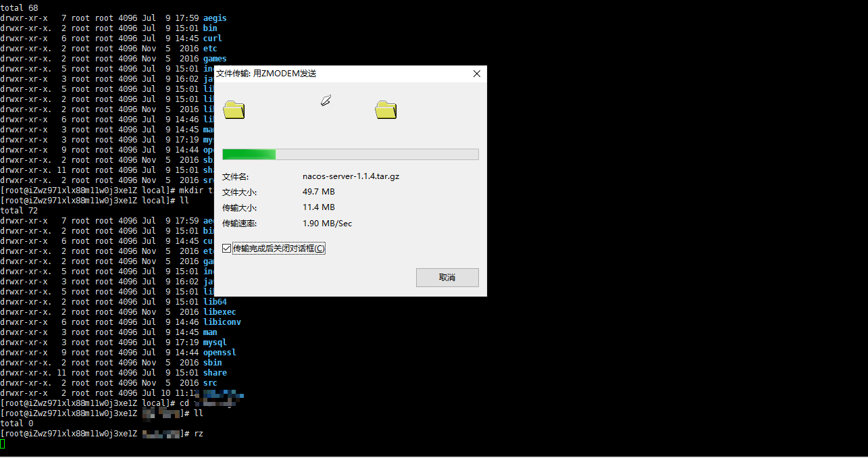
Task: Click the lib64 directory in terminal listing
Action: tap(215, 302)
